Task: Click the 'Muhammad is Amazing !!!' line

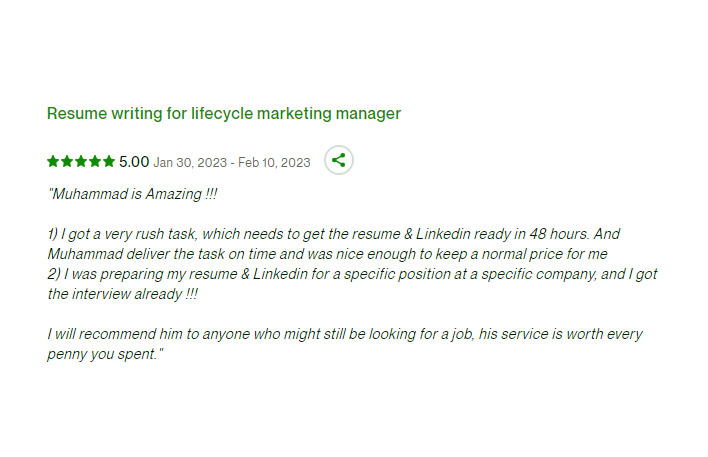Action: pos(132,194)
